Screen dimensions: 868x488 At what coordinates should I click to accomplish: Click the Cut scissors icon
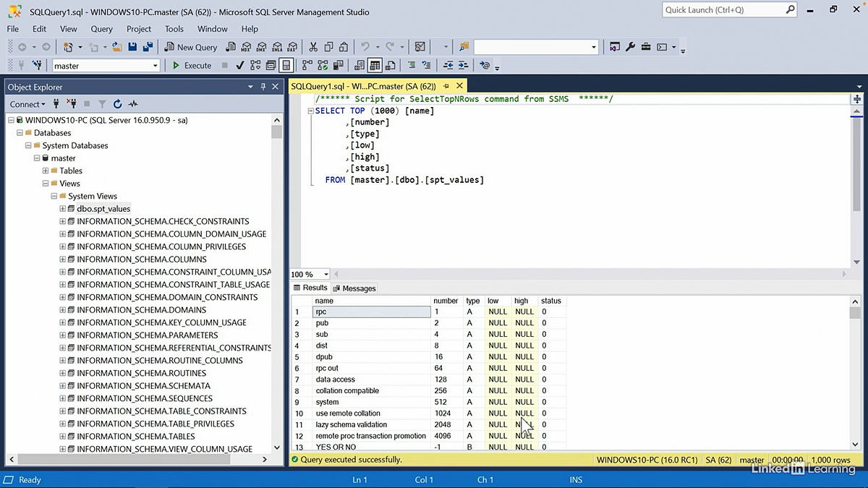point(313,47)
